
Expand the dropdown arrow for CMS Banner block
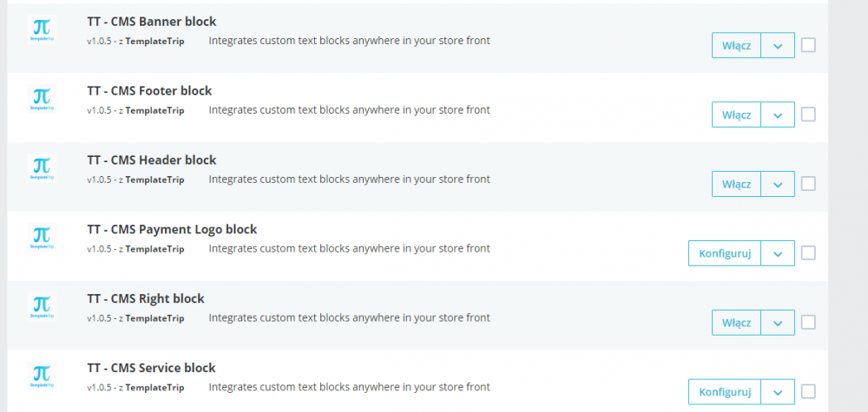(778, 45)
